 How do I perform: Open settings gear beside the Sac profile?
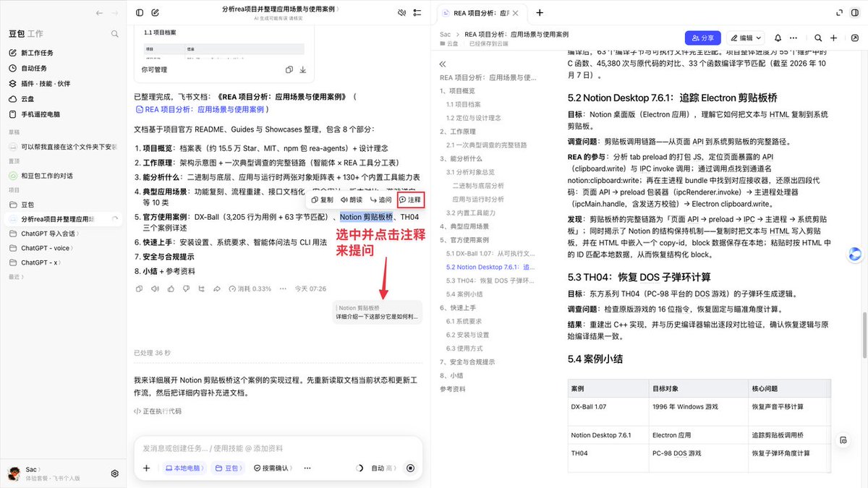114,474
